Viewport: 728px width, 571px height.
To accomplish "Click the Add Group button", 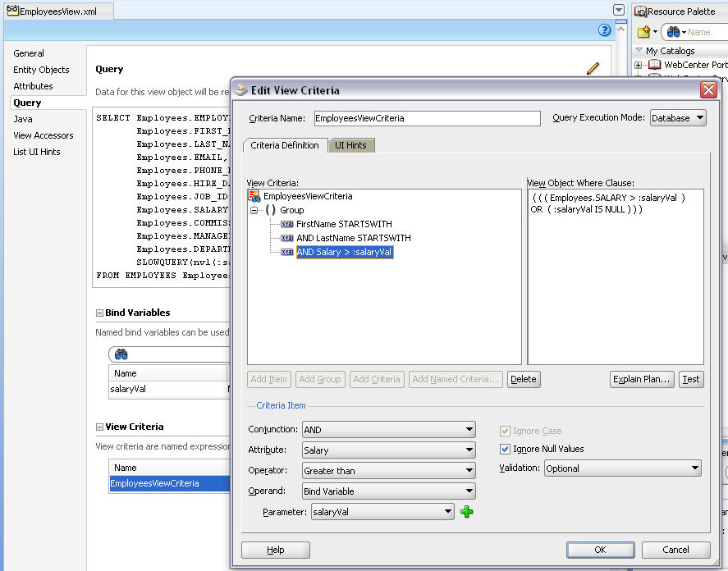I will coord(320,379).
